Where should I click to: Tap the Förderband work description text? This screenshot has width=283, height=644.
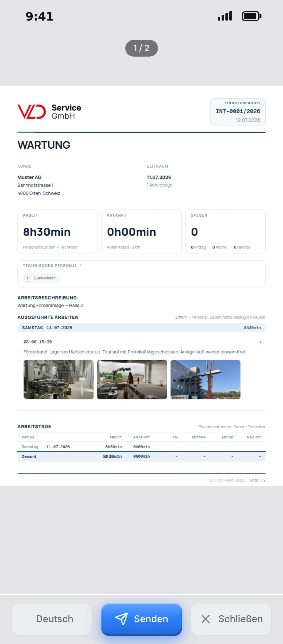135,352
